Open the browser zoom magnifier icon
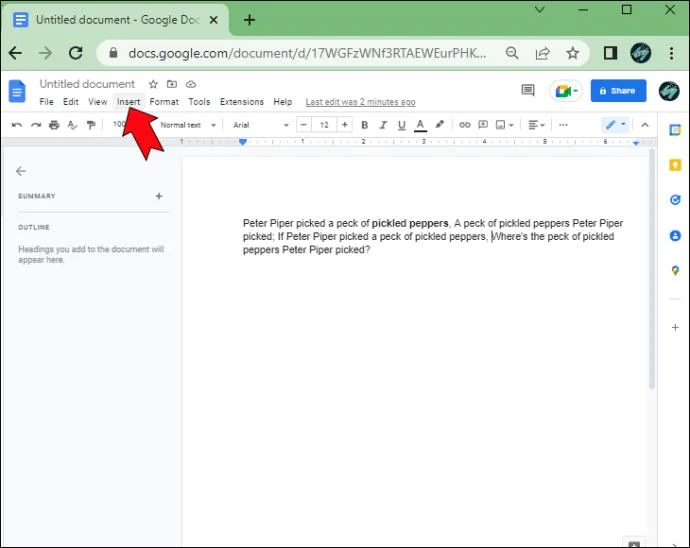This screenshot has height=548, width=690. 512,53
